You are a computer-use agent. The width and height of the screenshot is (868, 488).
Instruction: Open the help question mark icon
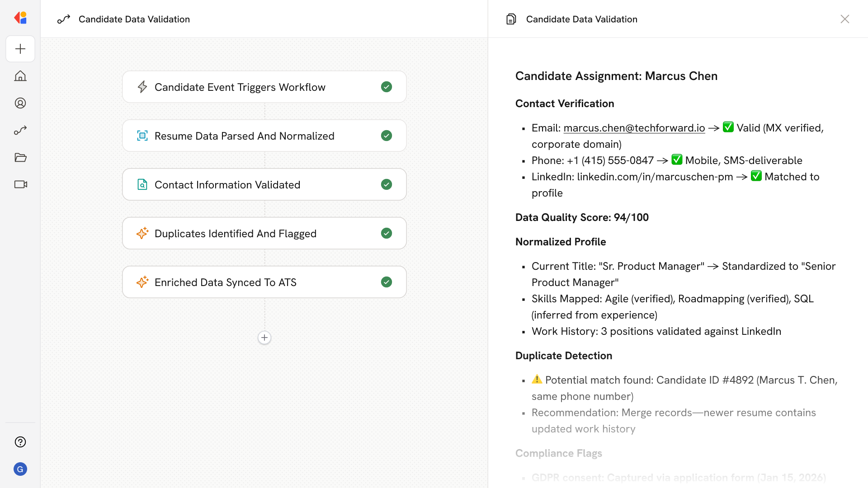[20, 442]
